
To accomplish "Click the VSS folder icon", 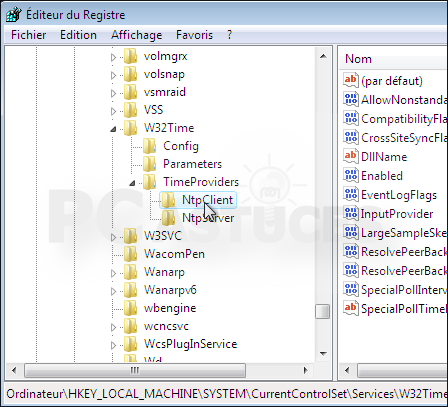I will tap(130, 110).
